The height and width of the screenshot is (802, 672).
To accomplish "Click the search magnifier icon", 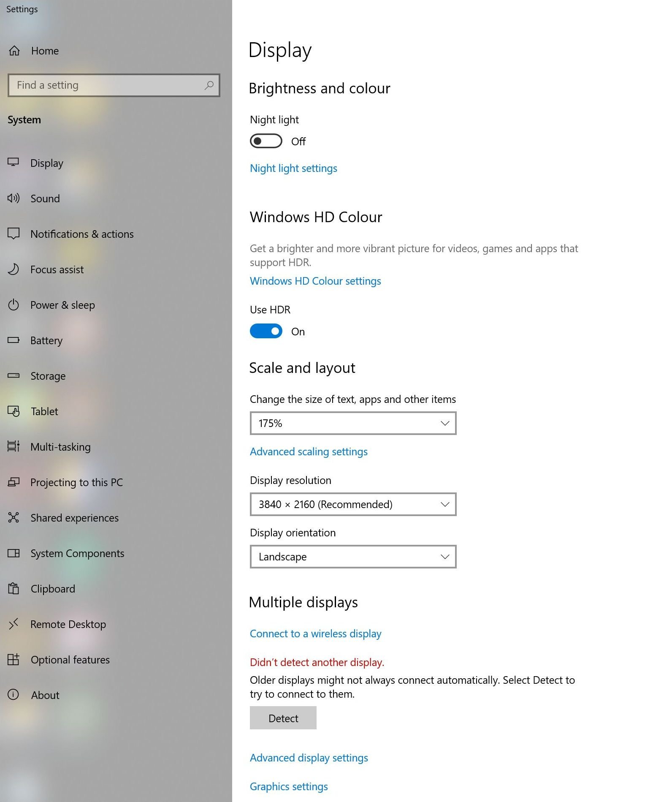I will pyautogui.click(x=209, y=85).
